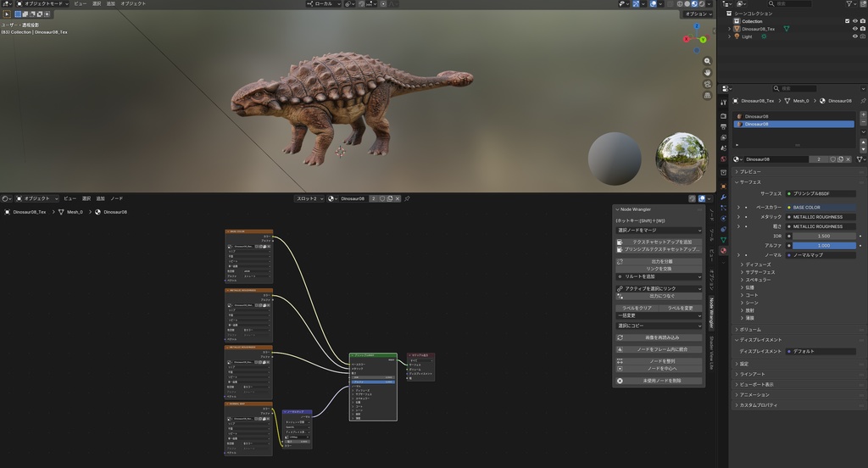The image size is (868, 468).
Task: Click the zoom magnifier icon in the viewport
Action: [707, 61]
